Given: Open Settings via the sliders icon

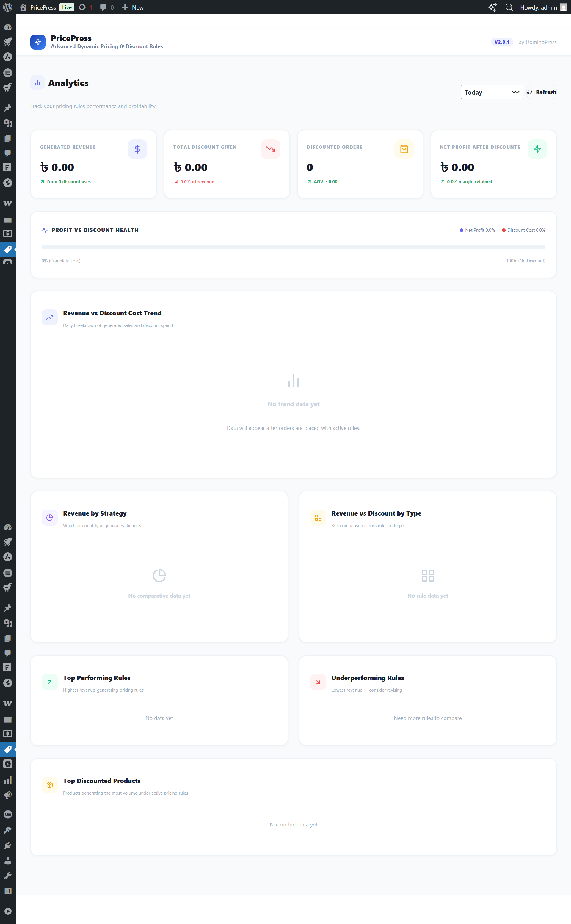Looking at the screenshot, I should (x=7, y=891).
